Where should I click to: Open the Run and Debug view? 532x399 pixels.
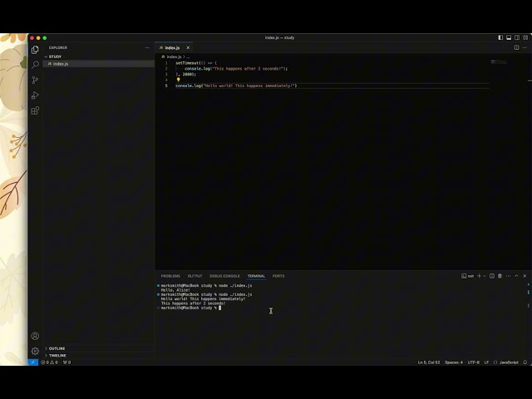pos(35,96)
